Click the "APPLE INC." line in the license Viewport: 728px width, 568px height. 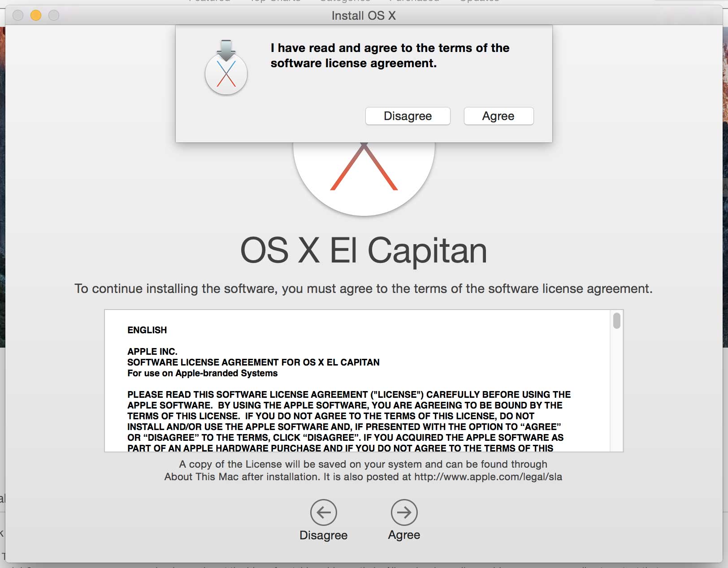point(152,352)
